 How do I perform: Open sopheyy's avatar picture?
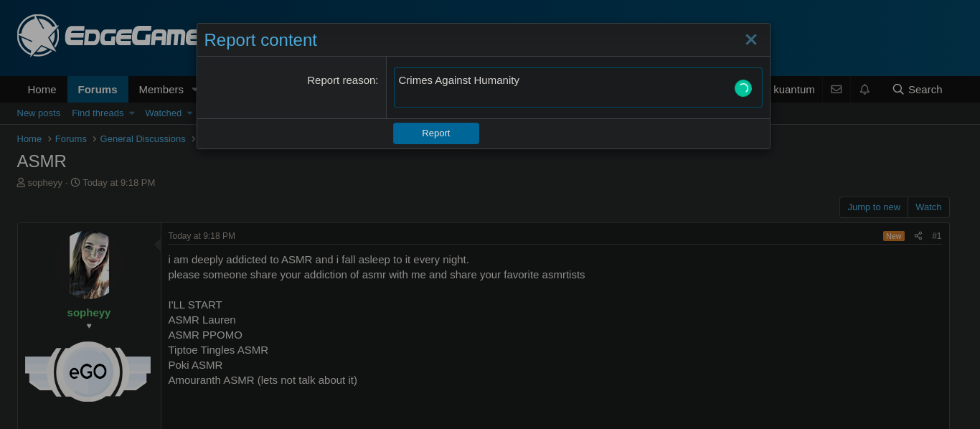pos(89,265)
